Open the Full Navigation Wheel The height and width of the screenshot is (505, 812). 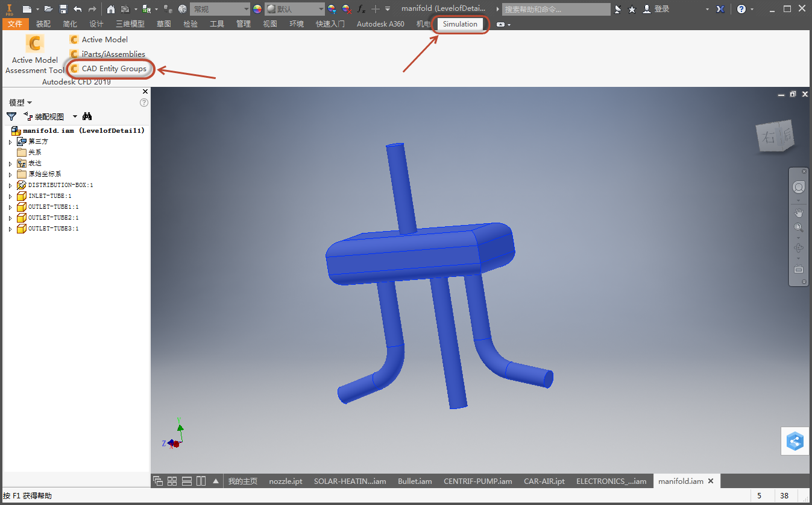pos(798,187)
